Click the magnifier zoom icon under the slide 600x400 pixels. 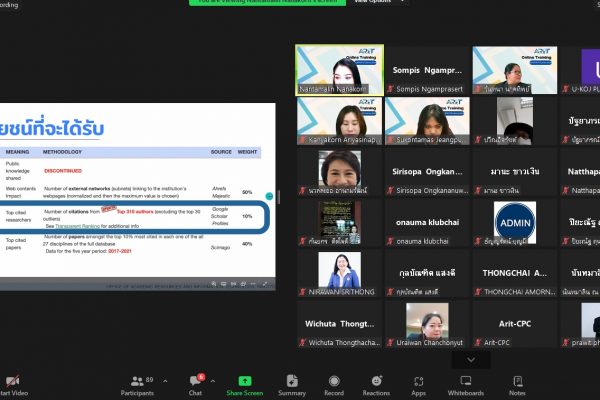(x=214, y=284)
